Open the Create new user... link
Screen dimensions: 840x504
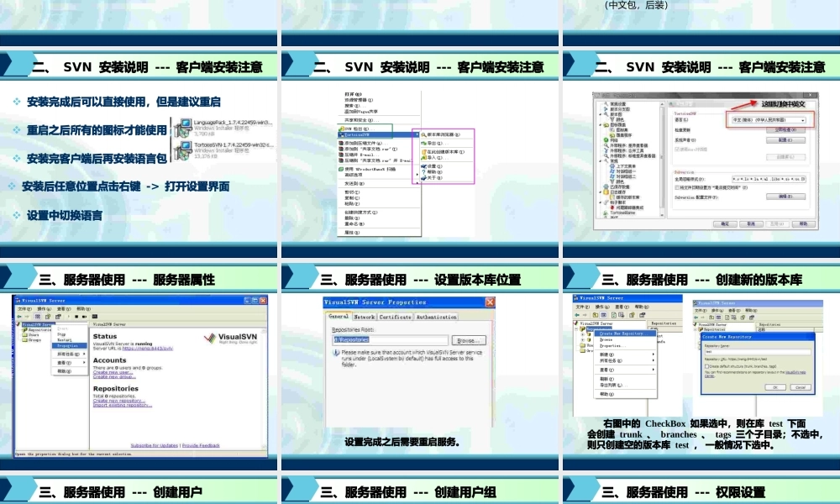(113, 372)
